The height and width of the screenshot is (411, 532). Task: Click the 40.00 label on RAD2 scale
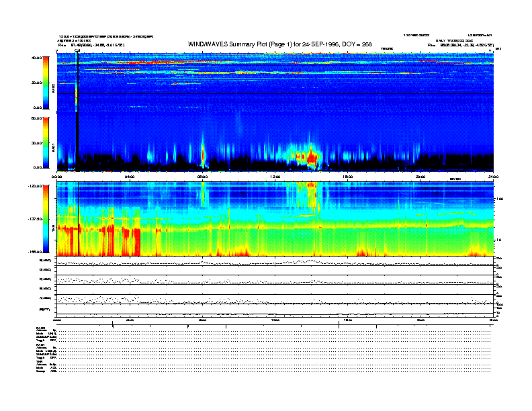pos(37,58)
